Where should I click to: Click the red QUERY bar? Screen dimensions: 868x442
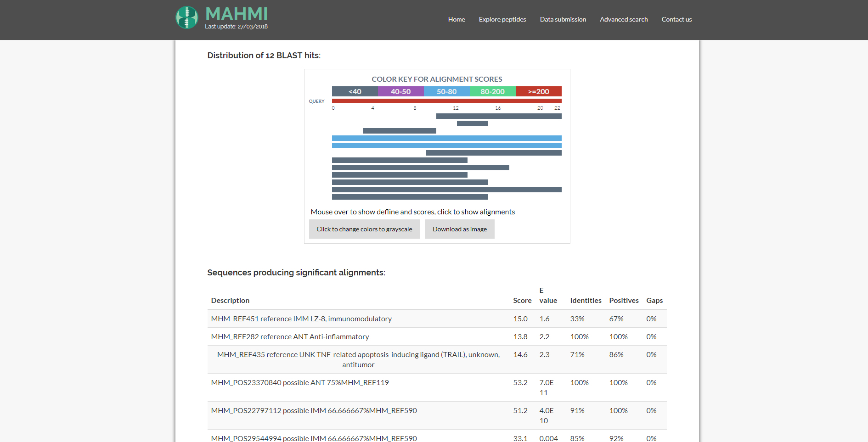(446, 101)
